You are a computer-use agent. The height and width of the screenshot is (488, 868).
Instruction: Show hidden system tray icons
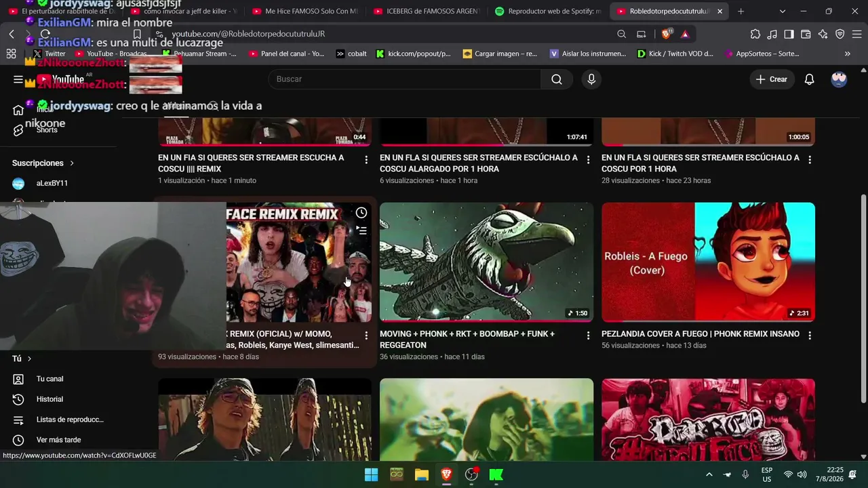pyautogui.click(x=709, y=474)
